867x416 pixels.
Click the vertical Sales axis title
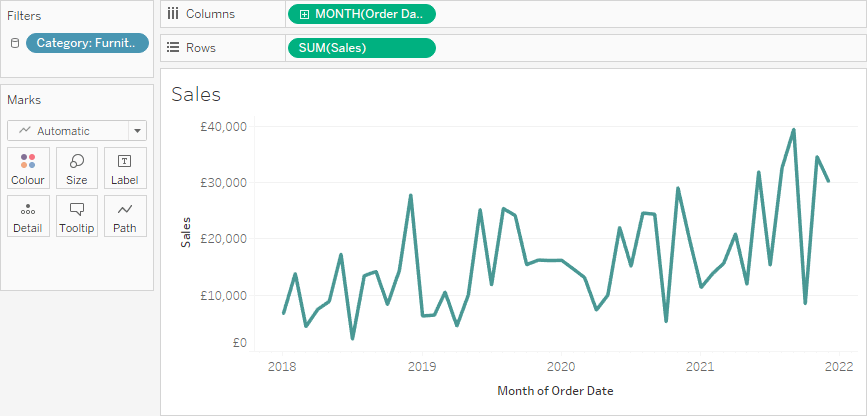point(185,233)
